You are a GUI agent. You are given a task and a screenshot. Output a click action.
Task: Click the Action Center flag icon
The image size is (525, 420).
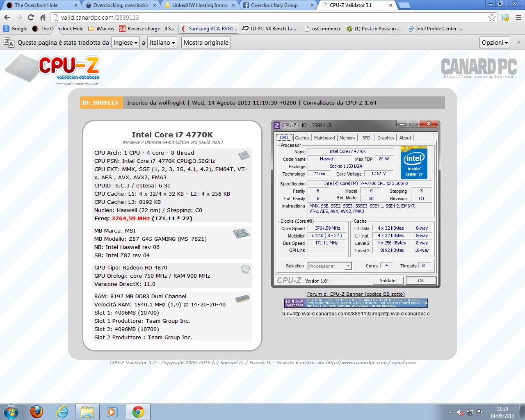tap(479, 412)
